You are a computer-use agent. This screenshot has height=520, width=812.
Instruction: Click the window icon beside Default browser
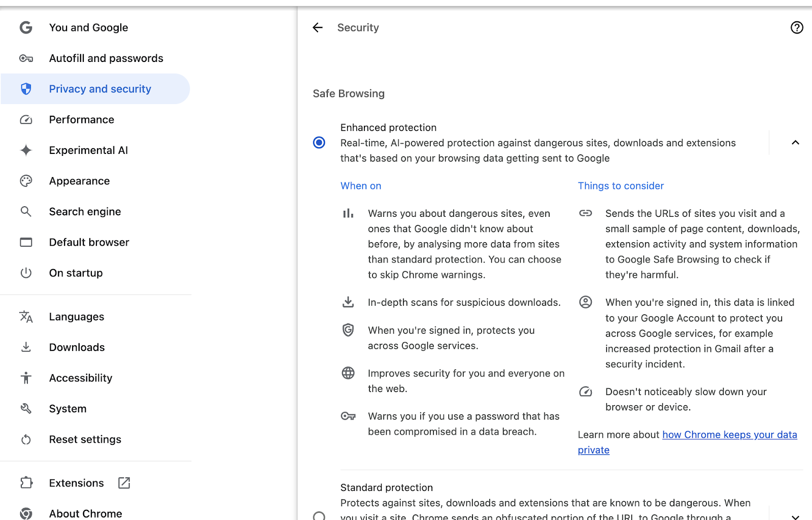coord(26,242)
